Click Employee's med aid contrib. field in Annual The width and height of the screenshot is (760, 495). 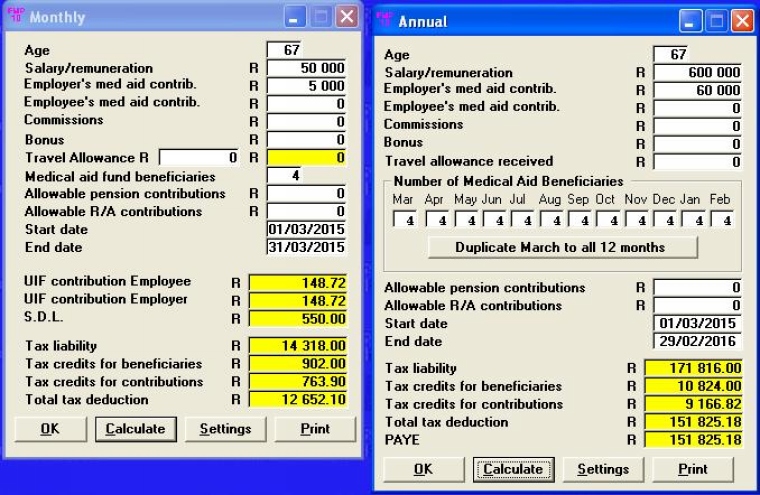tap(697, 108)
